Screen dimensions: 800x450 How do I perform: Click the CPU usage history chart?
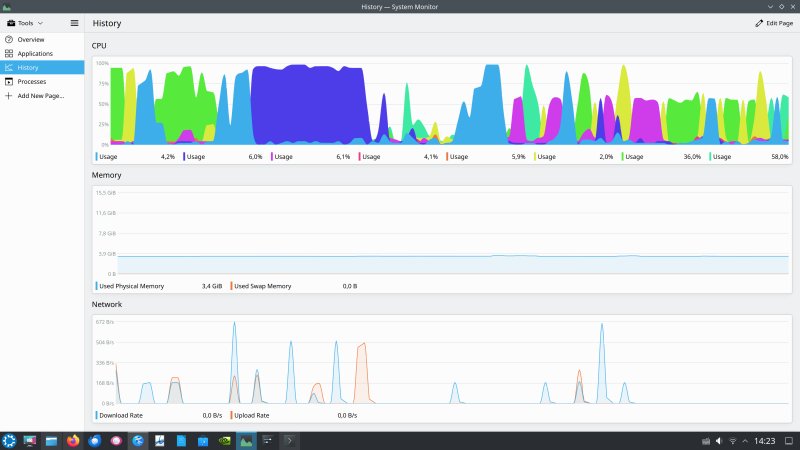[x=442, y=104]
